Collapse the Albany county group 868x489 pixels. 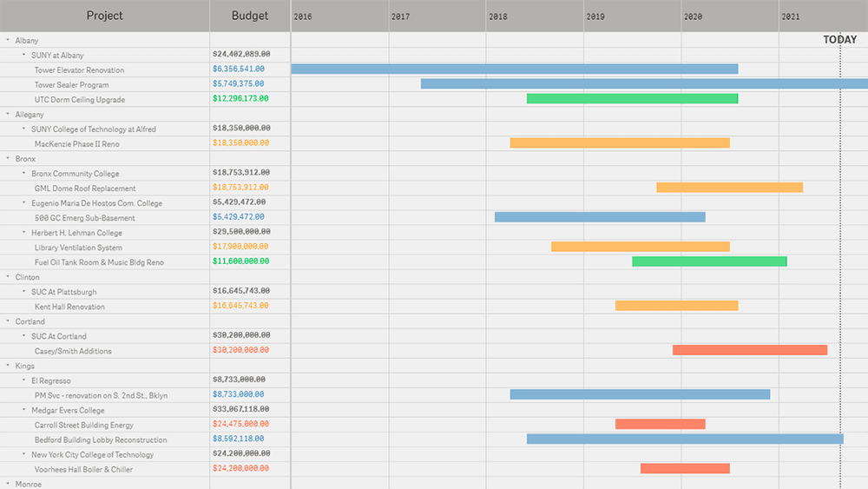(8, 40)
